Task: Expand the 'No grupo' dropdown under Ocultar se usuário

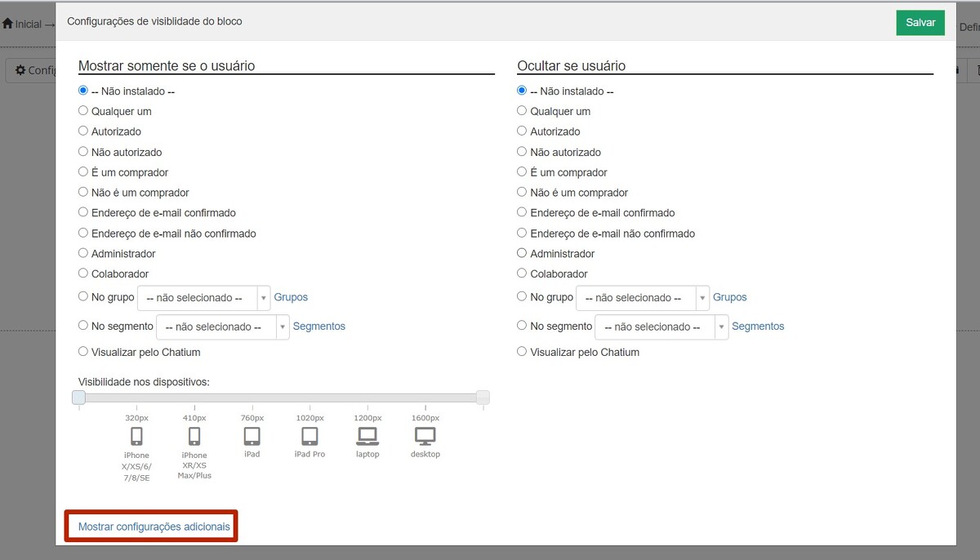Action: click(642, 298)
